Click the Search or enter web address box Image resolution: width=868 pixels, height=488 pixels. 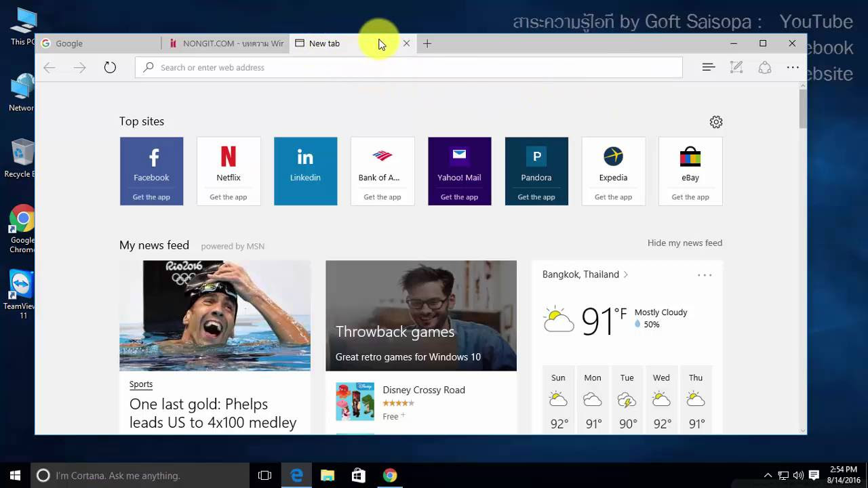click(x=409, y=67)
